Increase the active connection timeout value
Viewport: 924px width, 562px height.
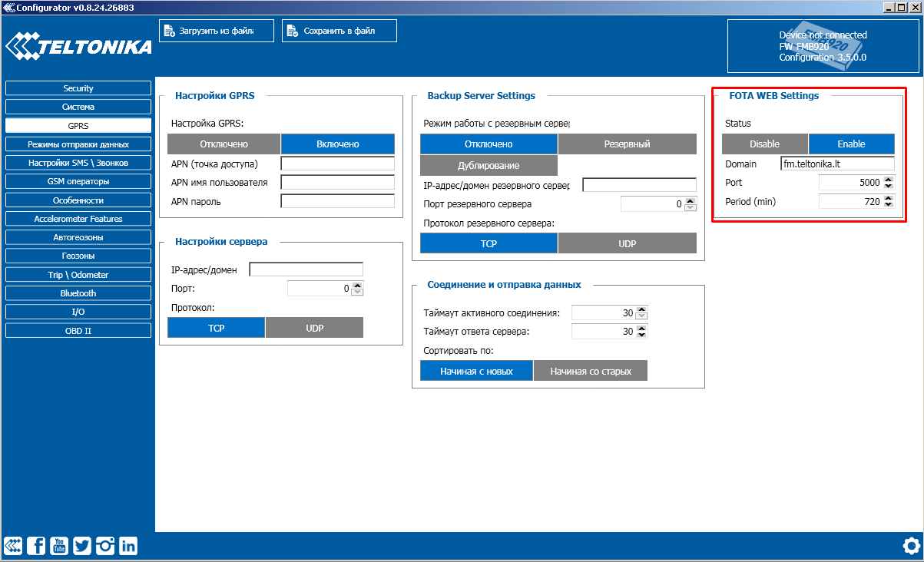pos(643,309)
